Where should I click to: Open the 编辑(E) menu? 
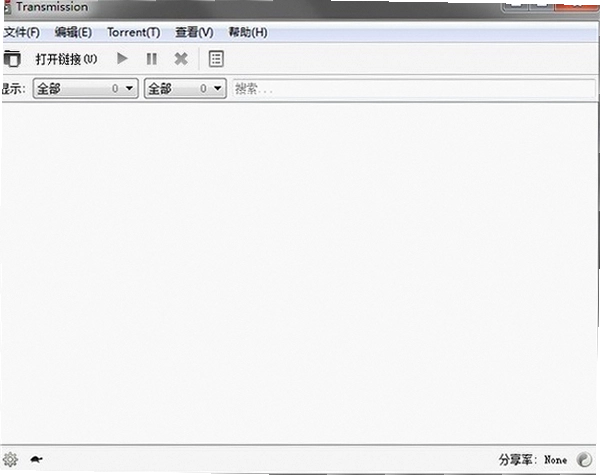pyautogui.click(x=73, y=33)
